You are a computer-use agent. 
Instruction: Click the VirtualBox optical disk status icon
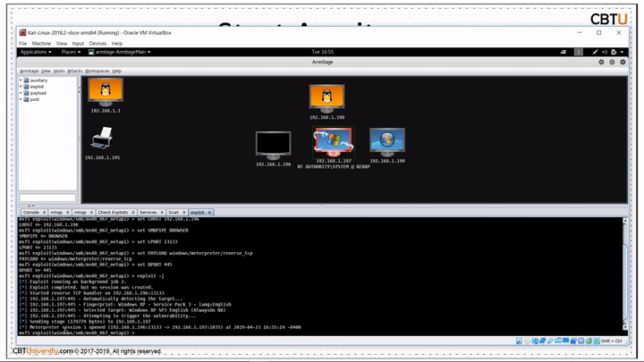[527, 341]
